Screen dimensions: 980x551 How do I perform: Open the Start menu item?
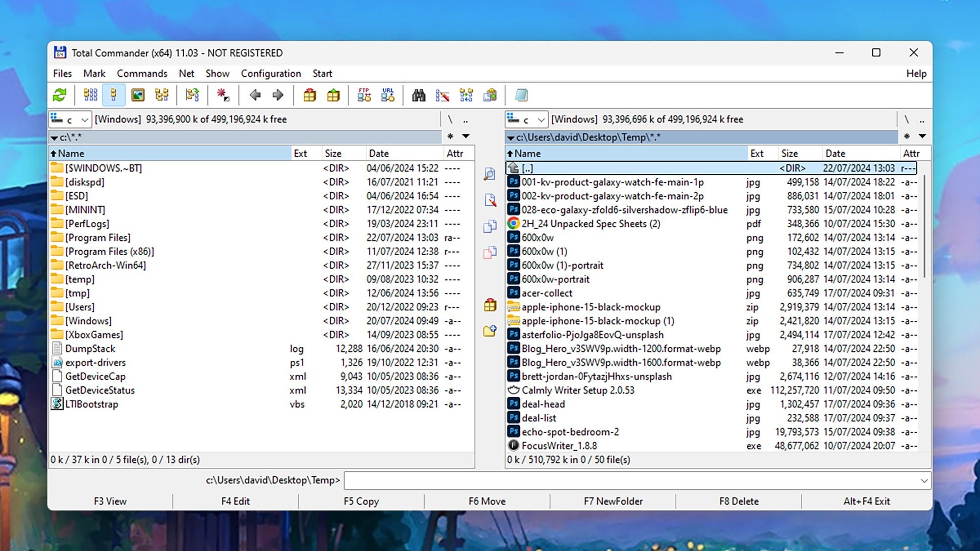coord(322,73)
